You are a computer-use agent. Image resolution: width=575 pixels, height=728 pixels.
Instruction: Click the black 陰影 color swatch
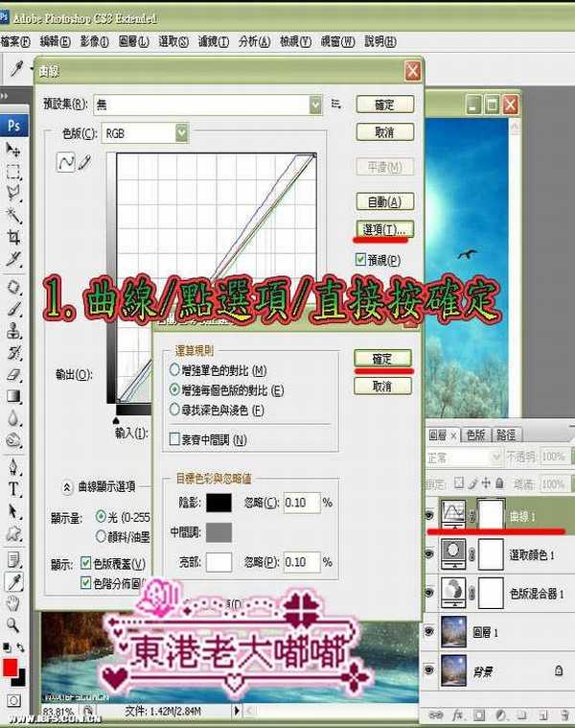pos(219,503)
